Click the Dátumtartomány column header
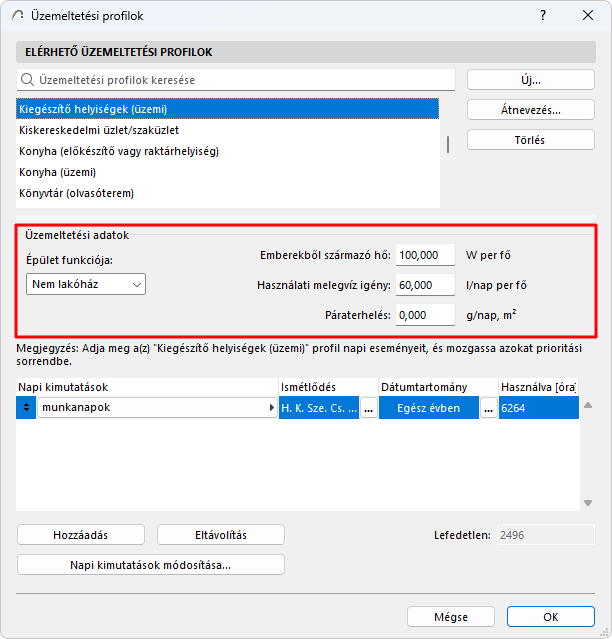Viewport: 612px width, 639px height. [438, 387]
